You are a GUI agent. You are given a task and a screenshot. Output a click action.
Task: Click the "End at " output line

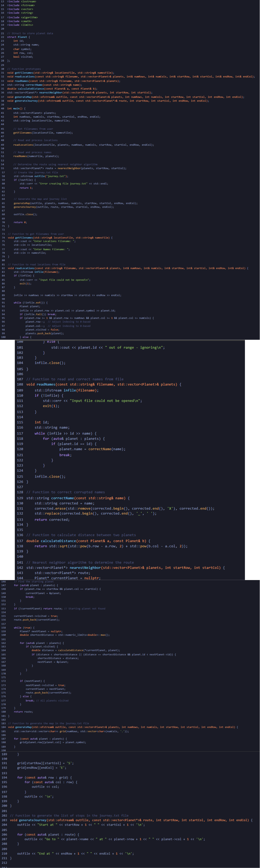(76, 853)
